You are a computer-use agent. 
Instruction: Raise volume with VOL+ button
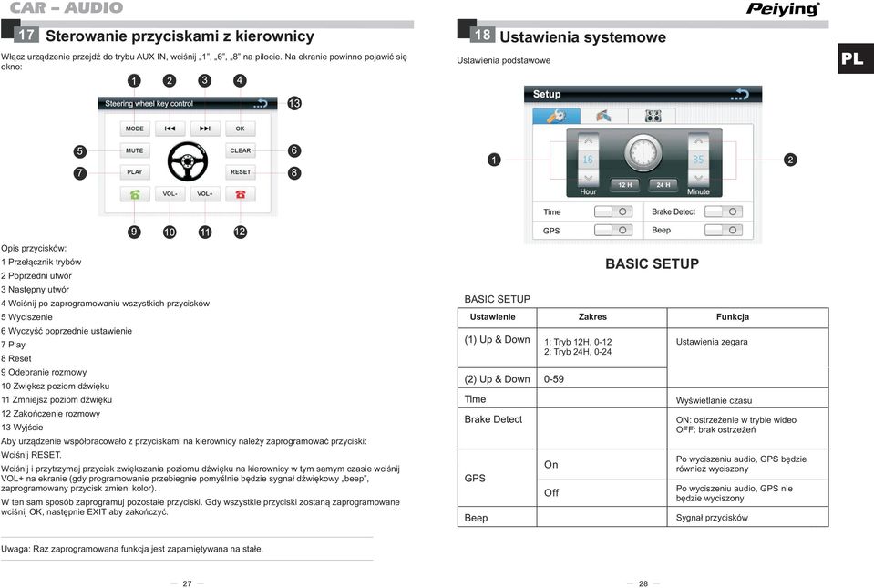point(205,194)
